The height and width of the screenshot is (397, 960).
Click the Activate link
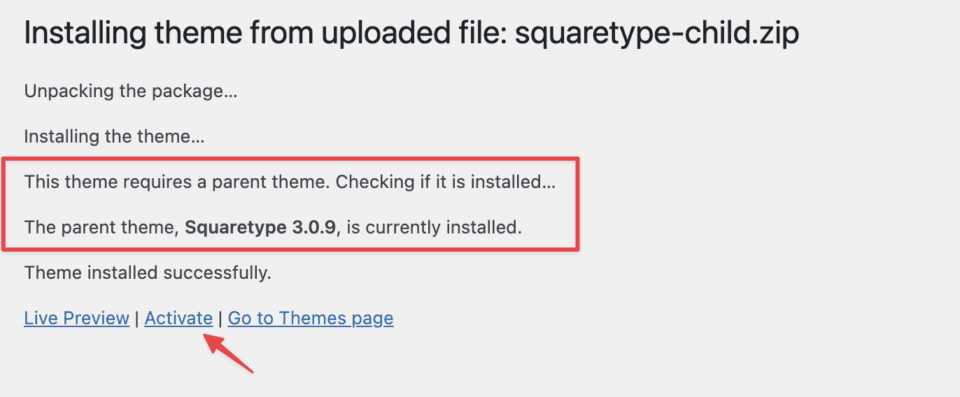[x=179, y=319]
